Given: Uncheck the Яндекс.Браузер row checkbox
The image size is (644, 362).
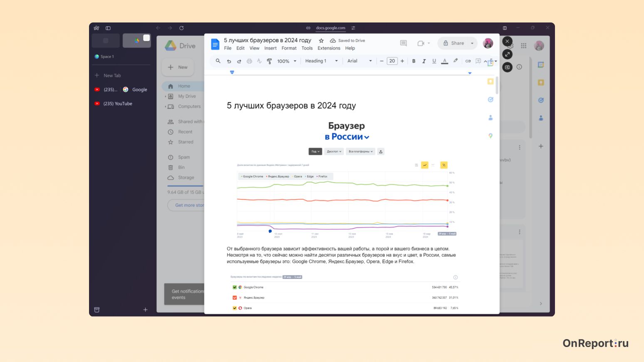Looking at the screenshot, I should [235, 298].
